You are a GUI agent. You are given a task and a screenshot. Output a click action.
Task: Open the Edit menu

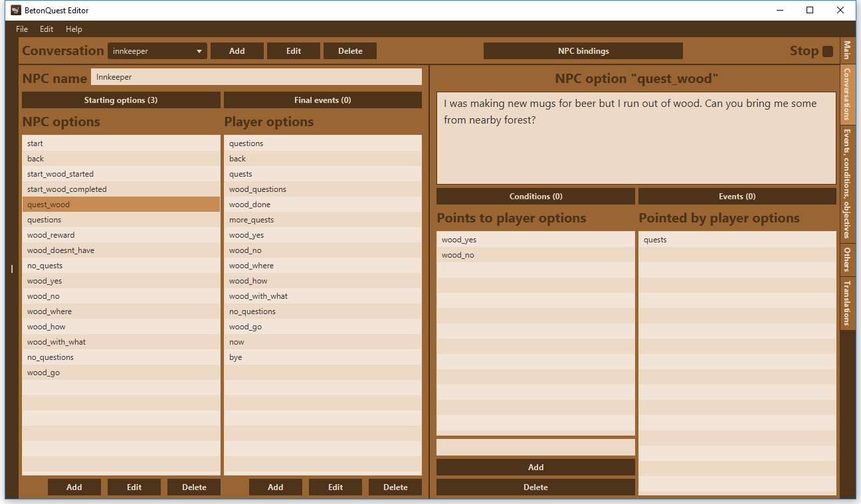[47, 29]
